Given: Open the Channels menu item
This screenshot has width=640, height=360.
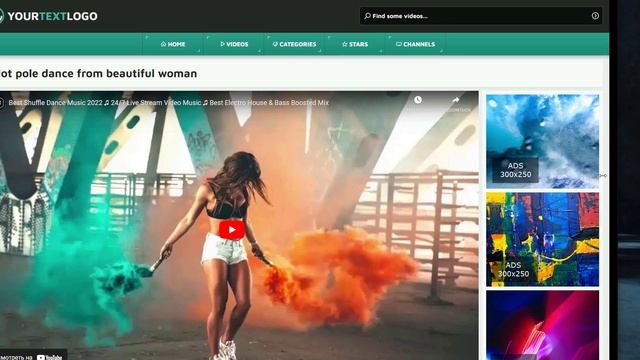Looking at the screenshot, I should pos(415,44).
